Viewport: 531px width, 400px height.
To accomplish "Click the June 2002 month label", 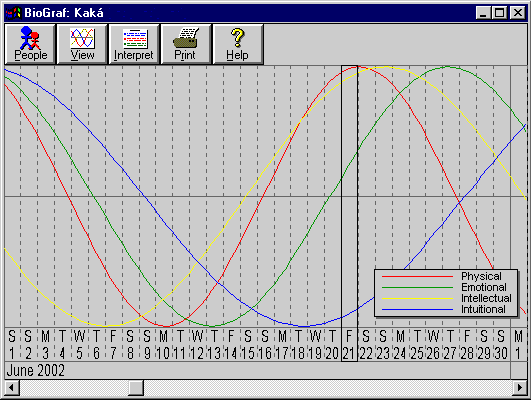I will pyautogui.click(x=36, y=370).
